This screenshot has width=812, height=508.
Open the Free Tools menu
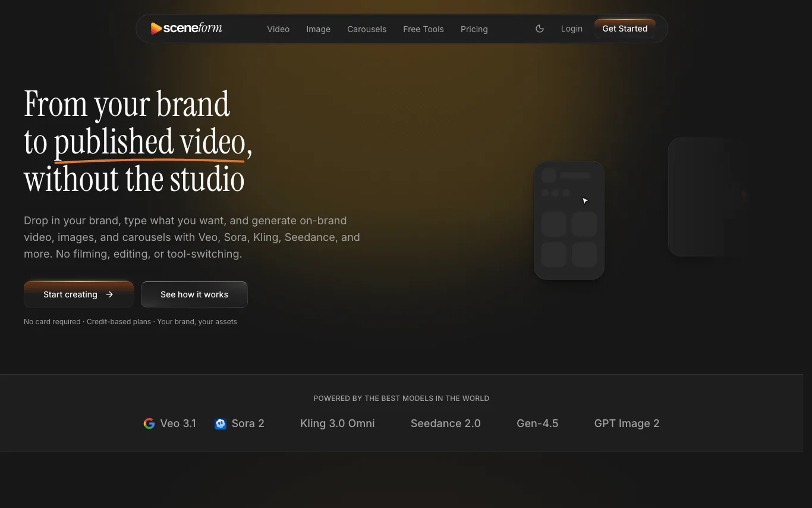[423, 29]
